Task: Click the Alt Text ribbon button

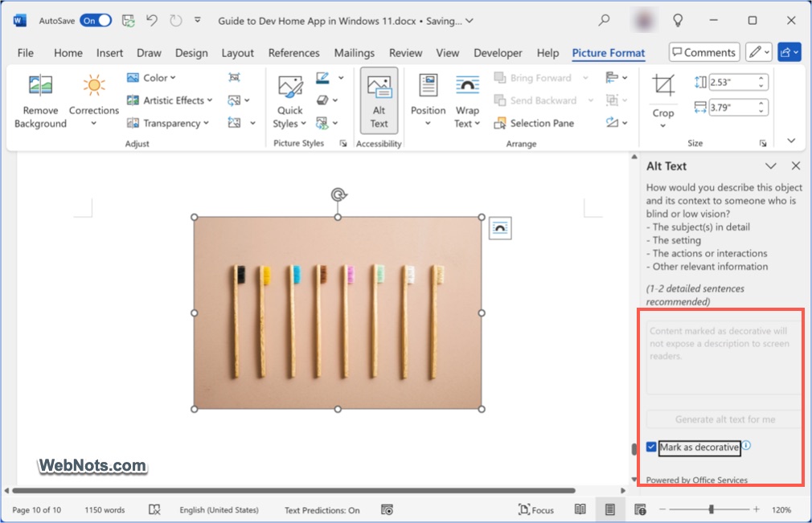Action: click(379, 101)
